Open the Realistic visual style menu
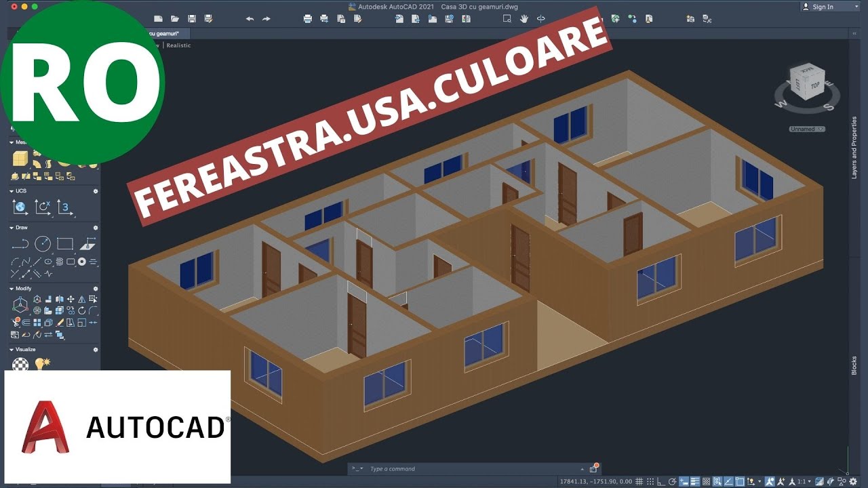Viewport: 868px width, 488px height. pyautogui.click(x=179, y=45)
